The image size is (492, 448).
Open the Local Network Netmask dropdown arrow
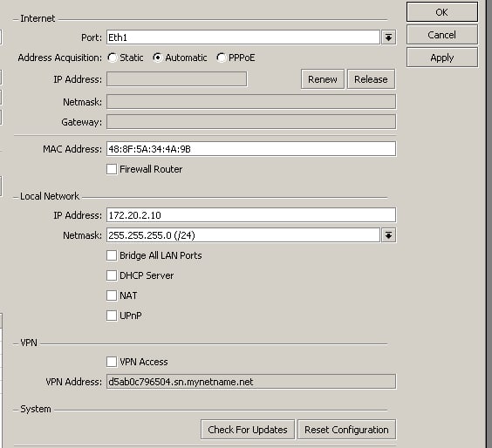coord(388,235)
